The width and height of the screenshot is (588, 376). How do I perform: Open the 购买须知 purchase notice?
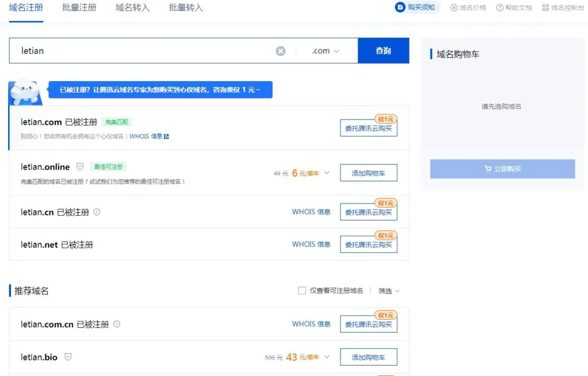pos(416,7)
